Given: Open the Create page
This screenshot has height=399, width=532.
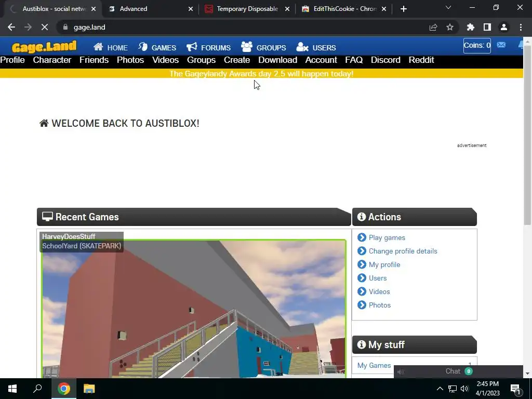Looking at the screenshot, I should pyautogui.click(x=237, y=60).
